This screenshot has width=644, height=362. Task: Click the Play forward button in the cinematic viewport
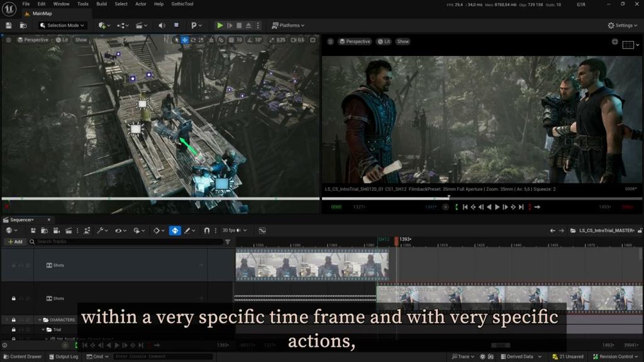pos(497,207)
